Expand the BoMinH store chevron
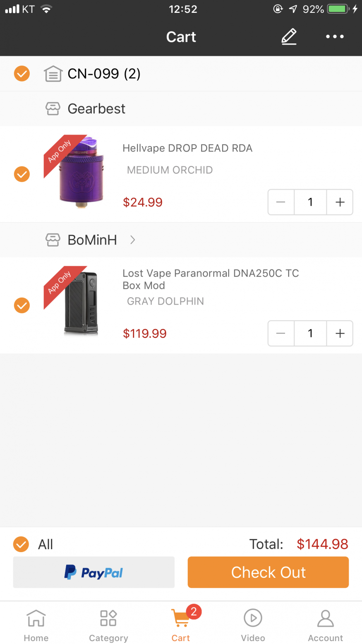Viewport: 362px width, 644px height. [132, 240]
